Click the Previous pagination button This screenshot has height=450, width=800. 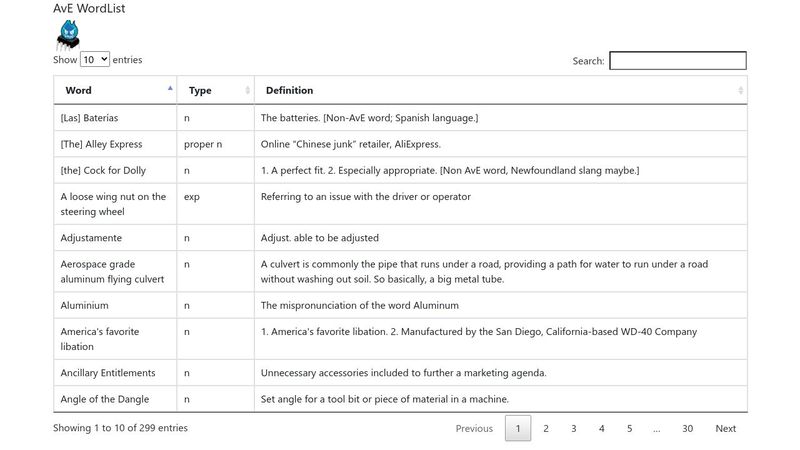click(474, 429)
